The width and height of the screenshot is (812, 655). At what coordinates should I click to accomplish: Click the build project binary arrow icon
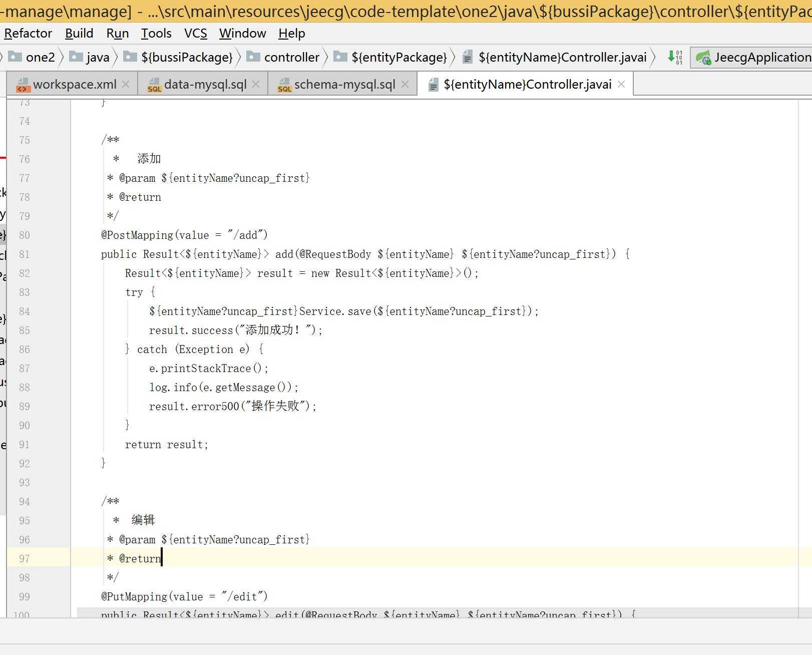point(675,57)
